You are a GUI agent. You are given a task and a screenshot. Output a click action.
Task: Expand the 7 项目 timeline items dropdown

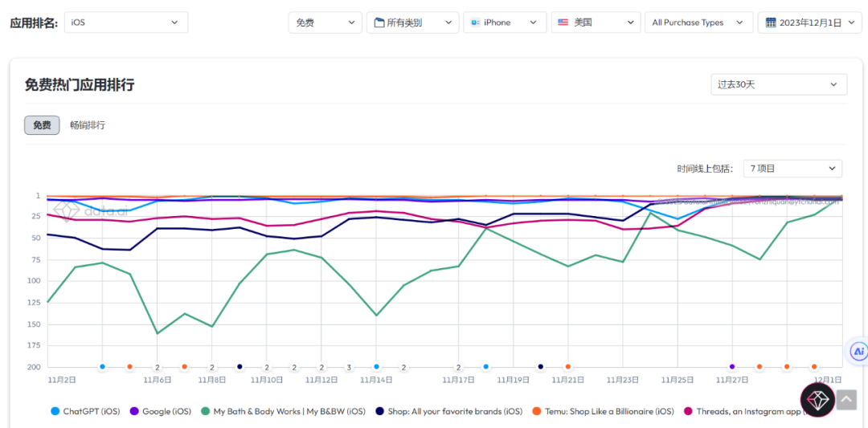tap(792, 169)
